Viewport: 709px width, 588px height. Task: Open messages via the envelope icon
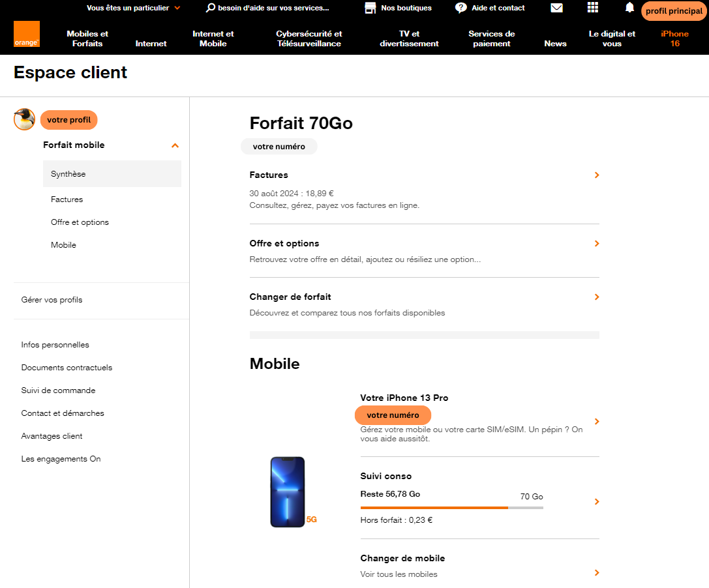pos(556,8)
